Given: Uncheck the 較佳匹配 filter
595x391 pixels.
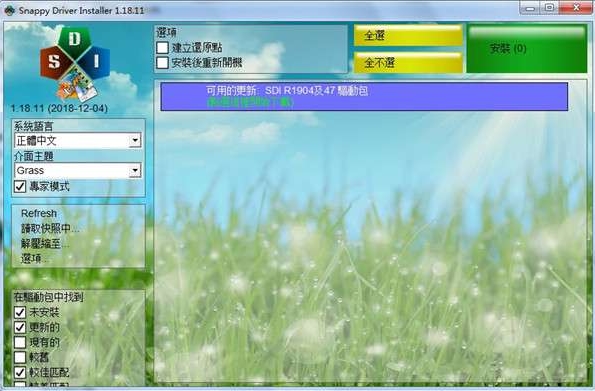Looking at the screenshot, I should click(x=20, y=372).
